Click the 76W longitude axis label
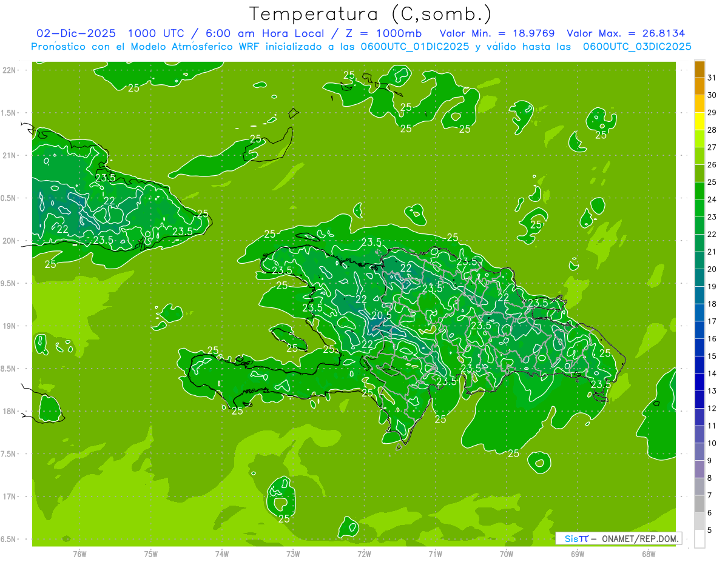 click(x=79, y=554)
